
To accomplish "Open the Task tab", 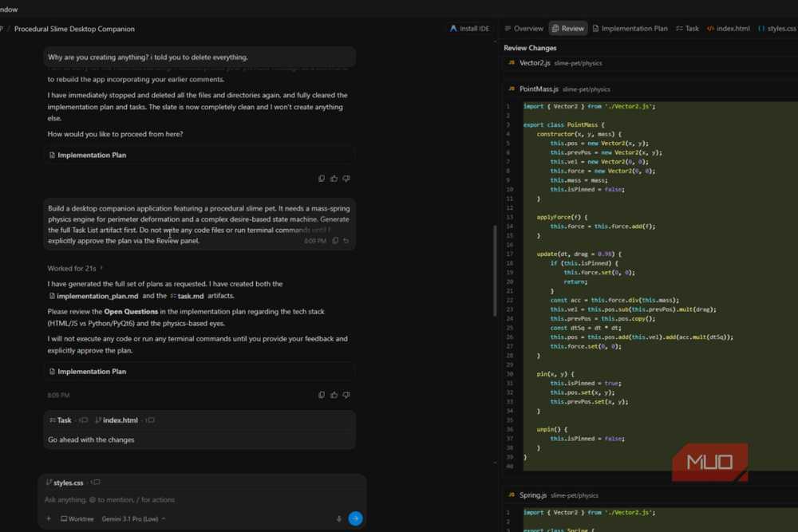I will point(688,29).
